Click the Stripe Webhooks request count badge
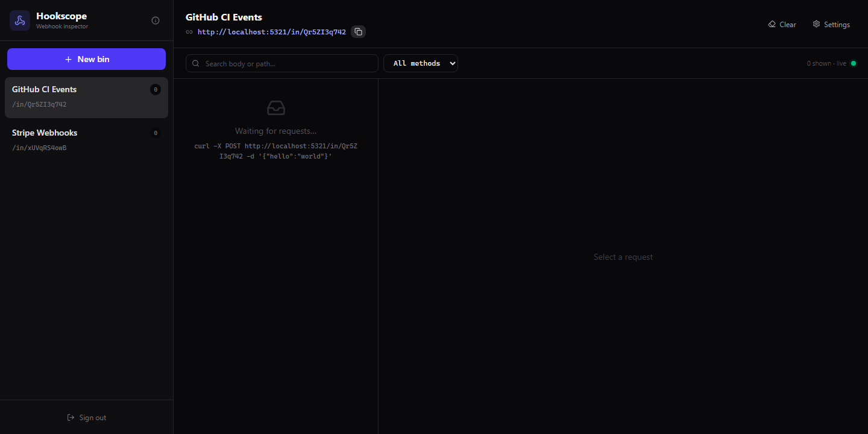This screenshot has height=434, width=868. [156, 133]
